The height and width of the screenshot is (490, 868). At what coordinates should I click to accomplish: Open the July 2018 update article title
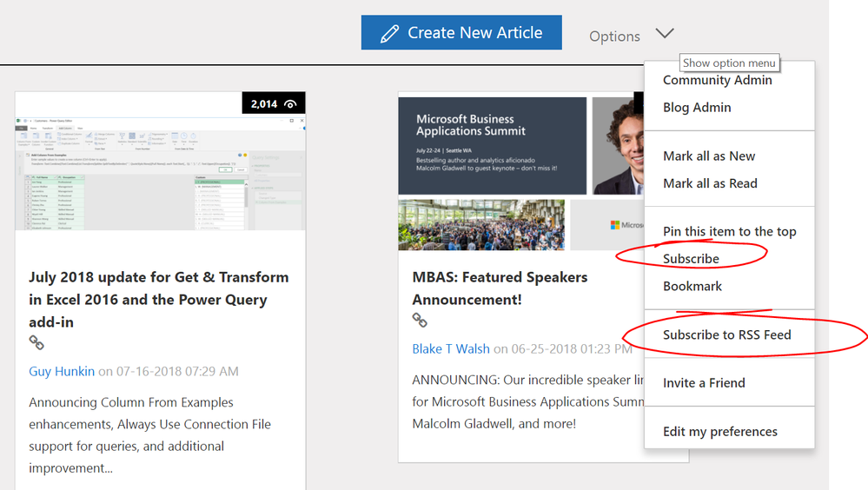159,300
